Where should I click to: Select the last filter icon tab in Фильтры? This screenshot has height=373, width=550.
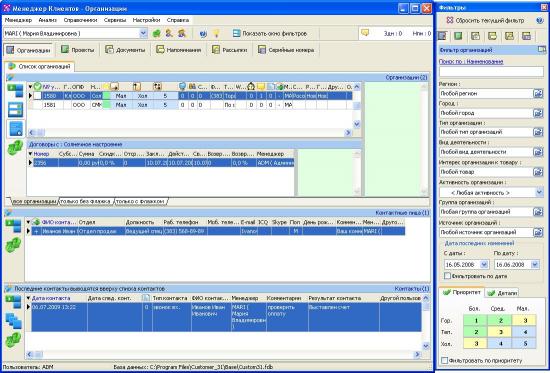[526, 36]
